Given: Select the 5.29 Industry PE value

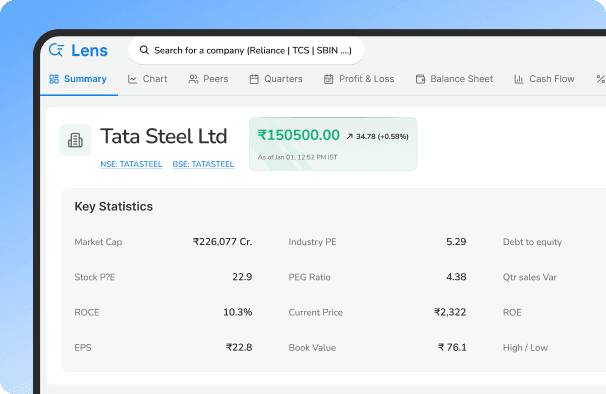Looking at the screenshot, I should pyautogui.click(x=456, y=242).
